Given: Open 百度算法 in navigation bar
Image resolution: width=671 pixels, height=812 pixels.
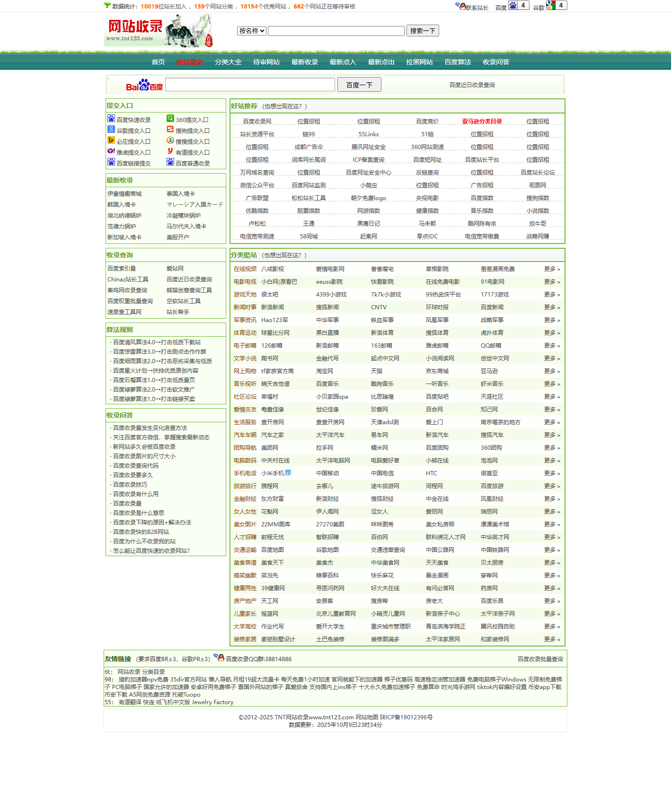Looking at the screenshot, I should pyautogui.click(x=458, y=62).
